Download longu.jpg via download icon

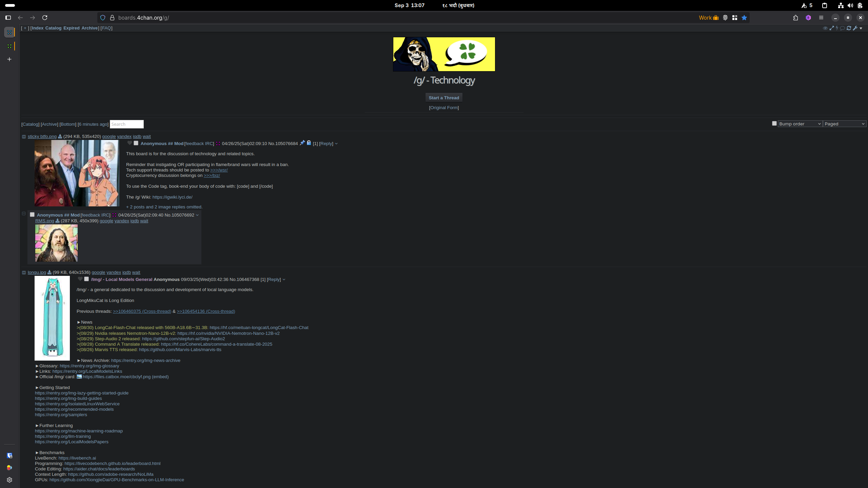[50, 272]
